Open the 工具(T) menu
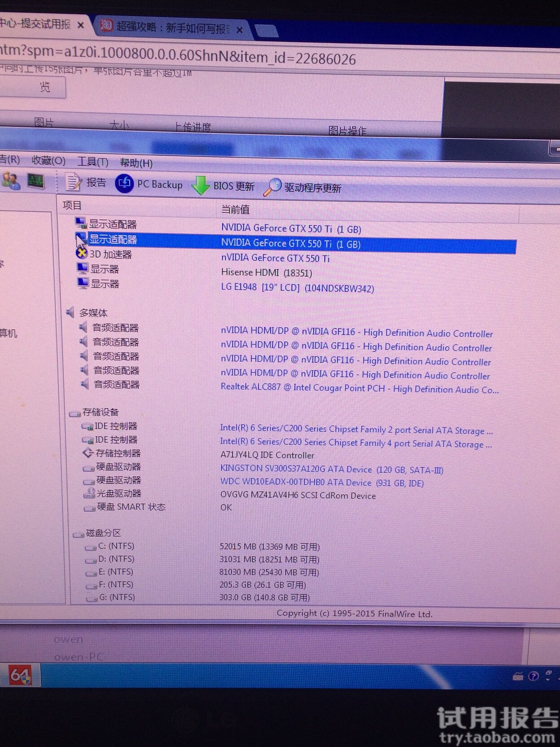 tap(92, 162)
